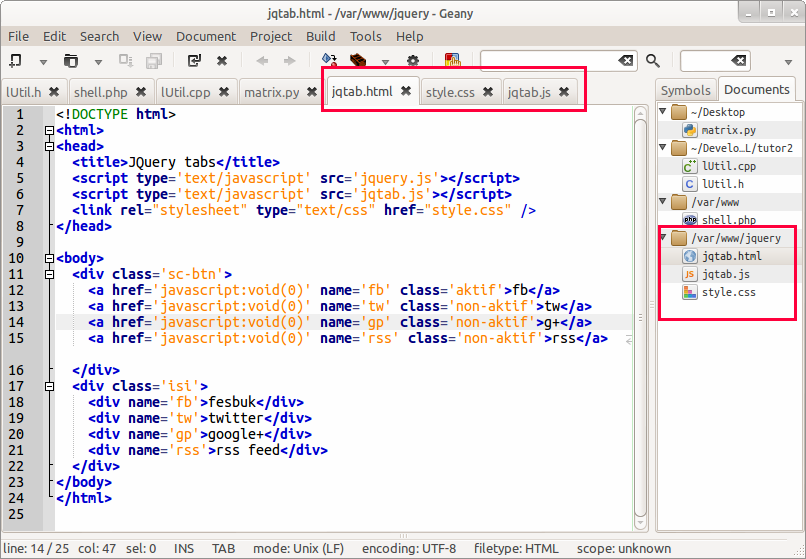This screenshot has height=559, width=806.
Task: Close the matrix.py tab
Action: [312, 92]
